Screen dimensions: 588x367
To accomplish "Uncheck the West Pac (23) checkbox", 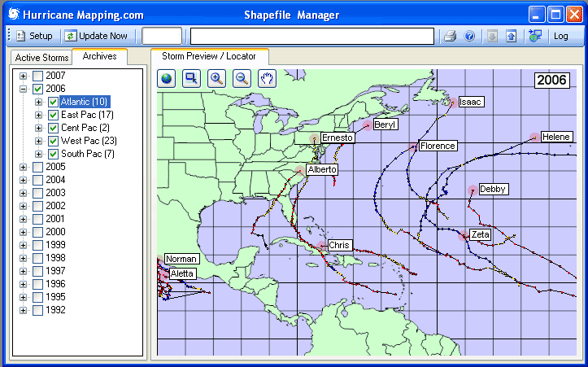I will (53, 141).
